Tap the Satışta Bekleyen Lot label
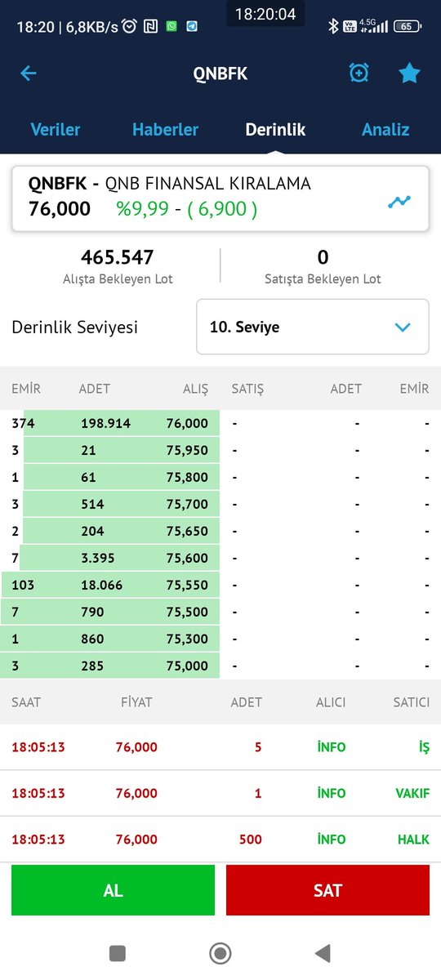The image size is (441, 980). click(x=323, y=279)
